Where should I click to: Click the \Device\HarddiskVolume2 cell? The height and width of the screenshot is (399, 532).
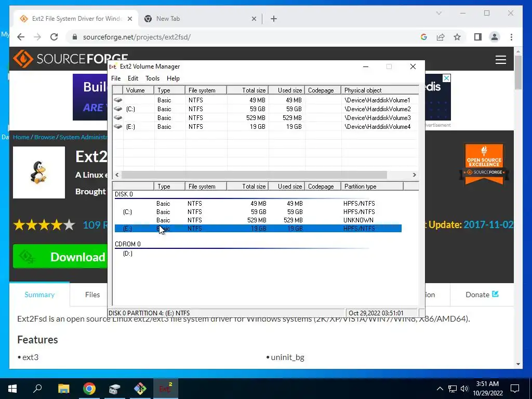coord(377,109)
